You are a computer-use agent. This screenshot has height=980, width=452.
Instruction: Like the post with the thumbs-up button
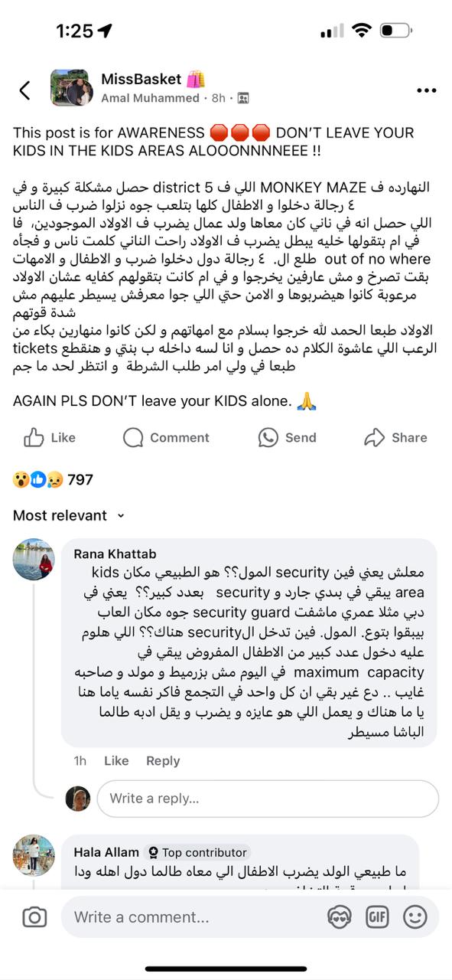(51, 437)
